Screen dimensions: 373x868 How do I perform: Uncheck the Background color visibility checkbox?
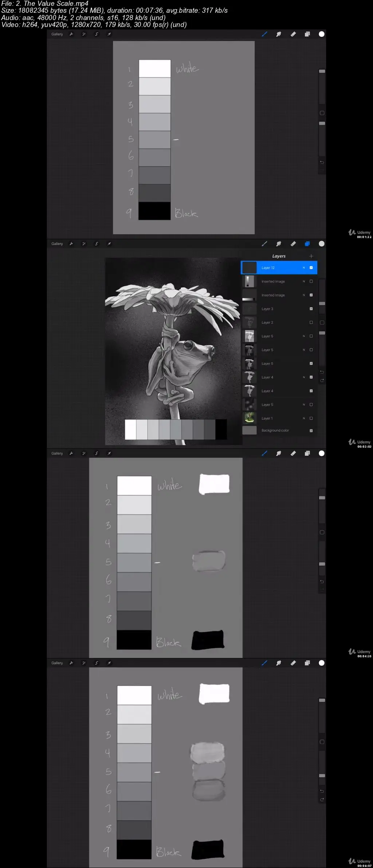tap(311, 431)
